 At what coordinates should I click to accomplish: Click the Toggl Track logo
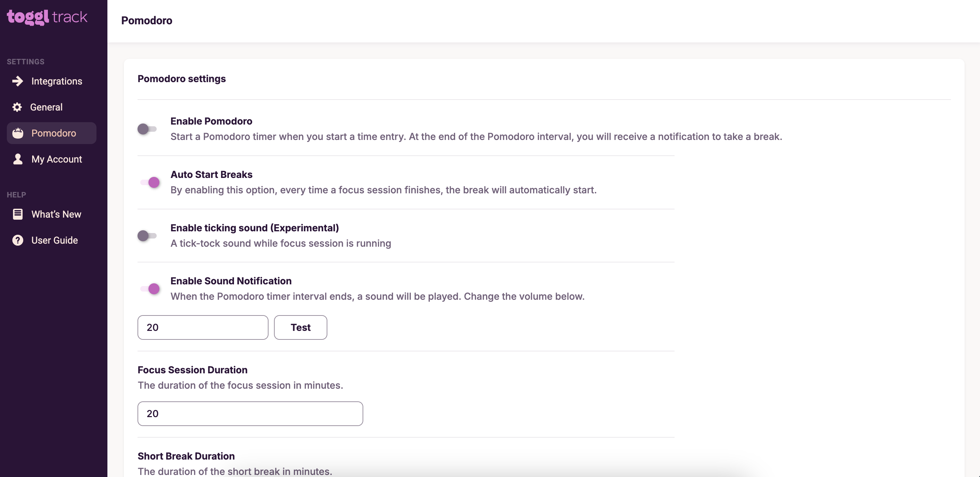(x=47, y=17)
